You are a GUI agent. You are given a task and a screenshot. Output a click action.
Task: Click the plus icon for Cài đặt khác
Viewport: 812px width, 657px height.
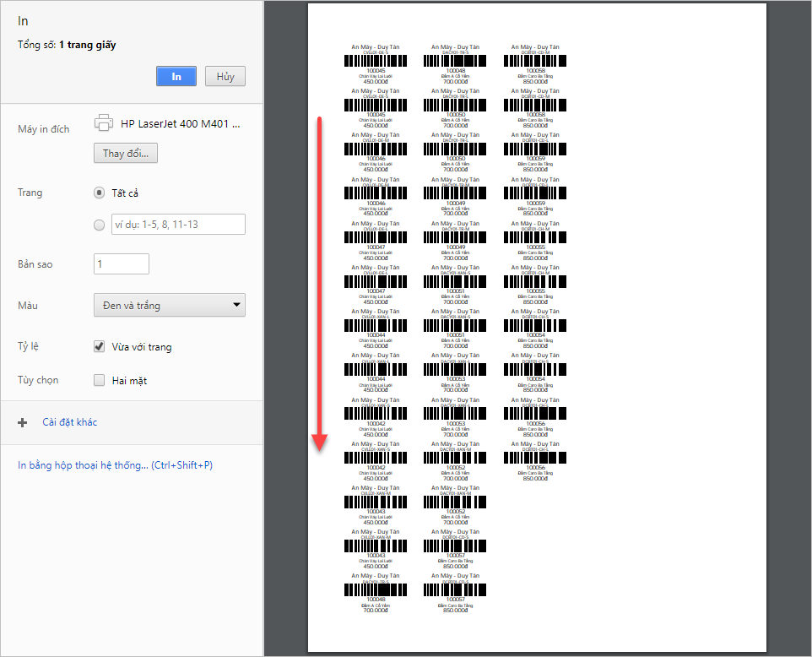tap(22, 423)
